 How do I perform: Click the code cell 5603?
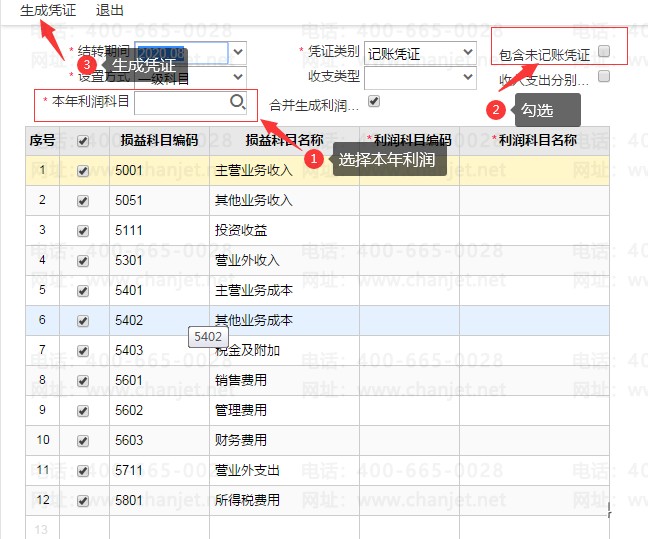coord(160,441)
